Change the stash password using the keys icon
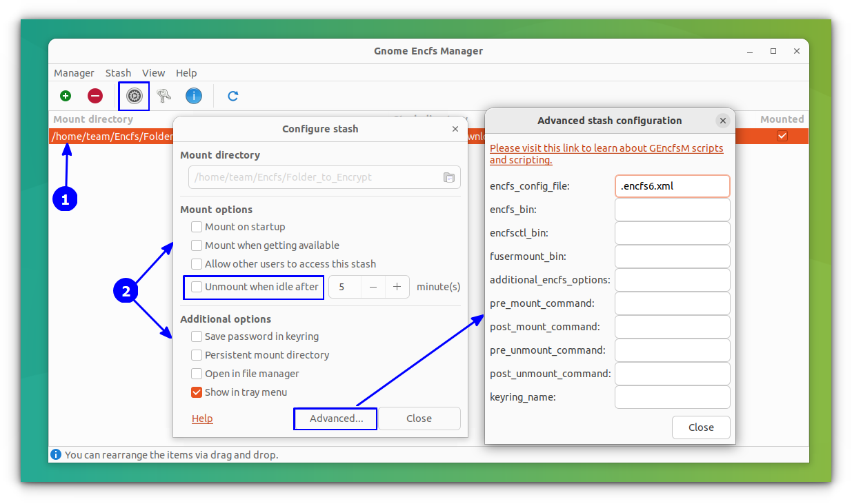 point(164,96)
